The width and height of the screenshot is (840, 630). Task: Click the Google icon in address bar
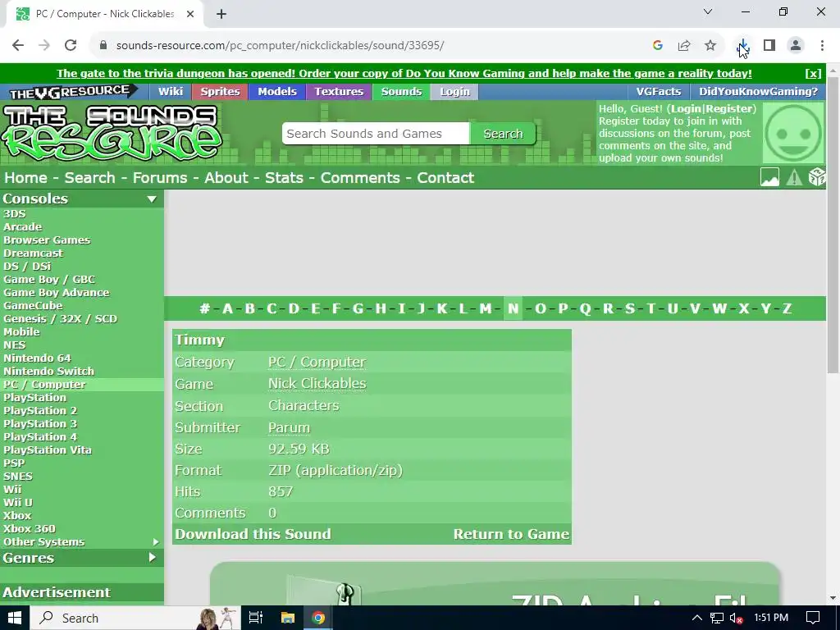(658, 46)
